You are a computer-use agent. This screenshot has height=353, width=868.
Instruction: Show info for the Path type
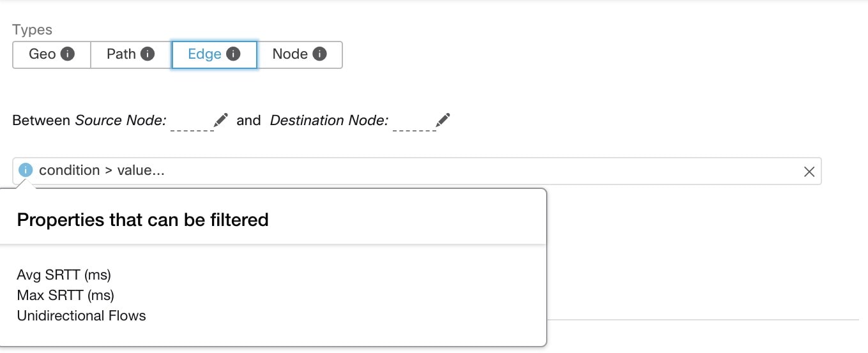coord(148,54)
